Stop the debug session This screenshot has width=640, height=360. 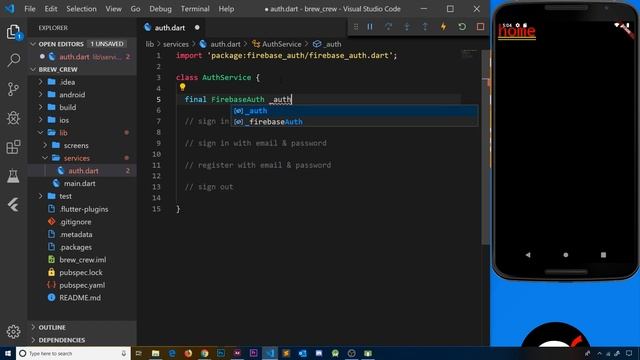(x=480, y=27)
